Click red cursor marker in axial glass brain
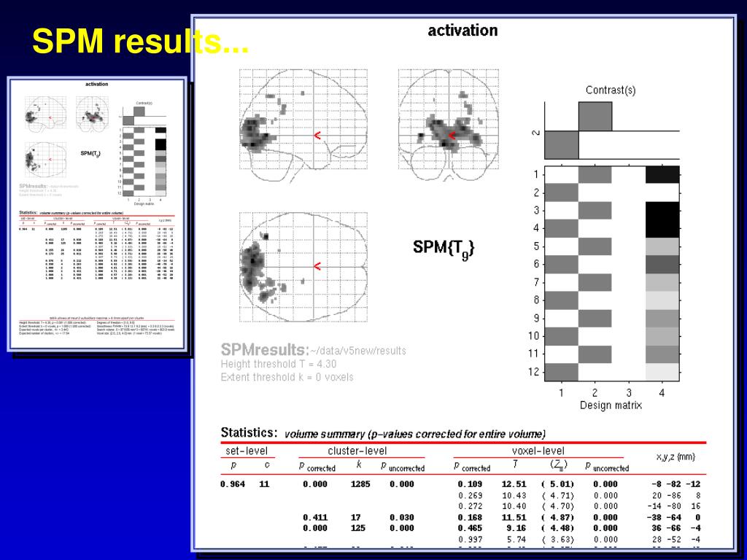The height and width of the screenshot is (560, 747). point(317,267)
